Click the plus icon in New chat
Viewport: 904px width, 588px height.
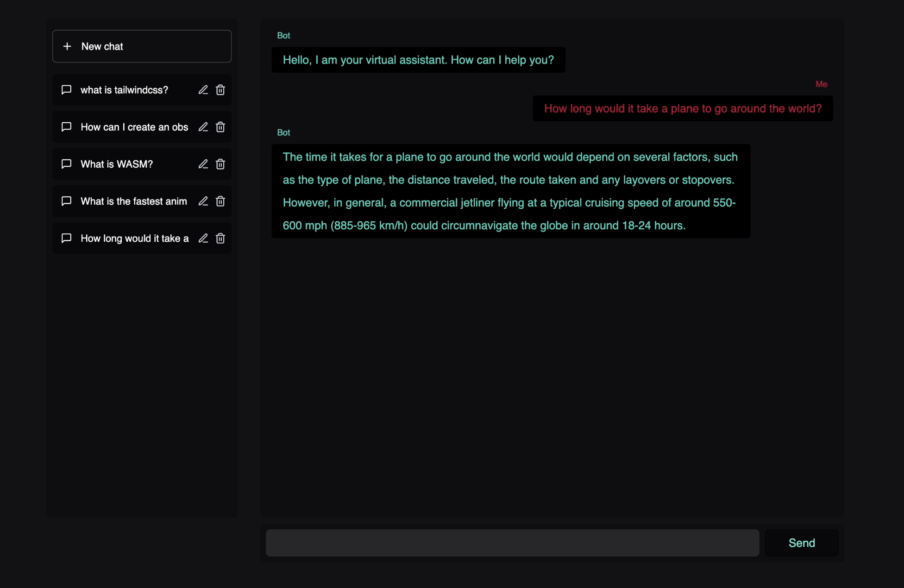pos(67,46)
